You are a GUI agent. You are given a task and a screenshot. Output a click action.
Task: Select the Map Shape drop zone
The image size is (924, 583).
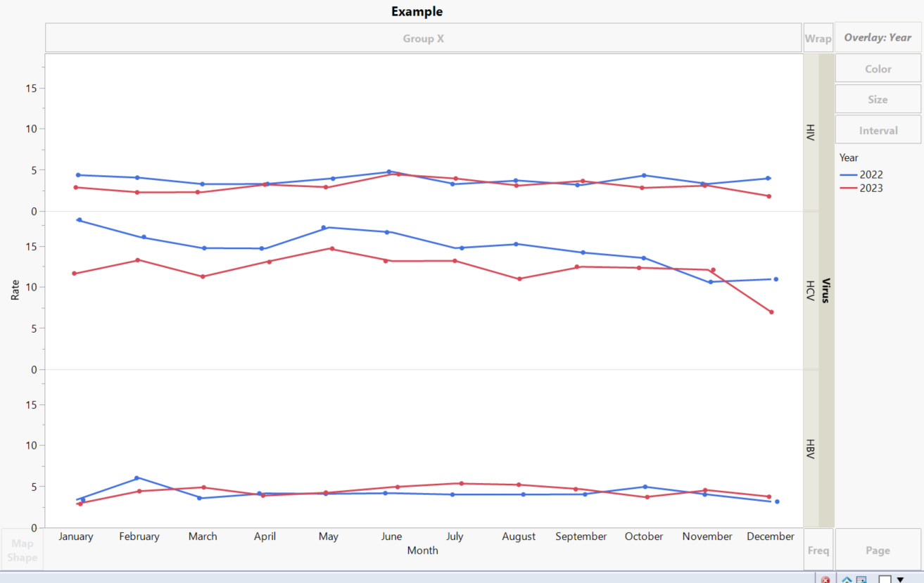[x=22, y=550]
